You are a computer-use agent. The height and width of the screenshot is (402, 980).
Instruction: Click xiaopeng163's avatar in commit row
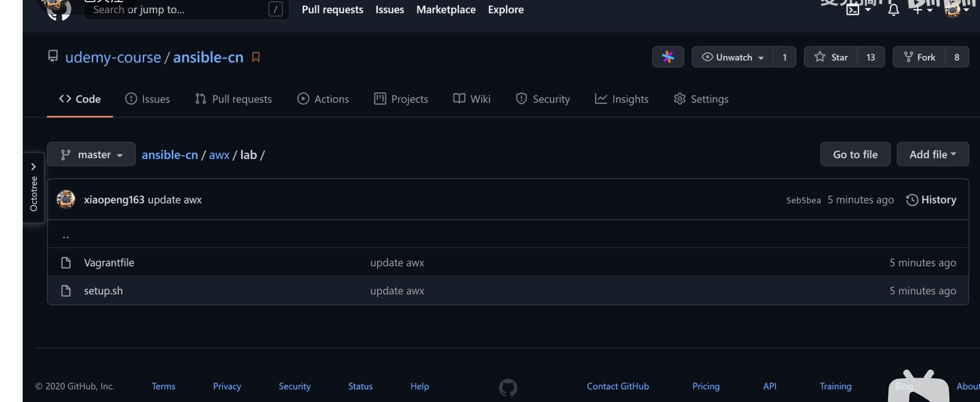click(66, 199)
